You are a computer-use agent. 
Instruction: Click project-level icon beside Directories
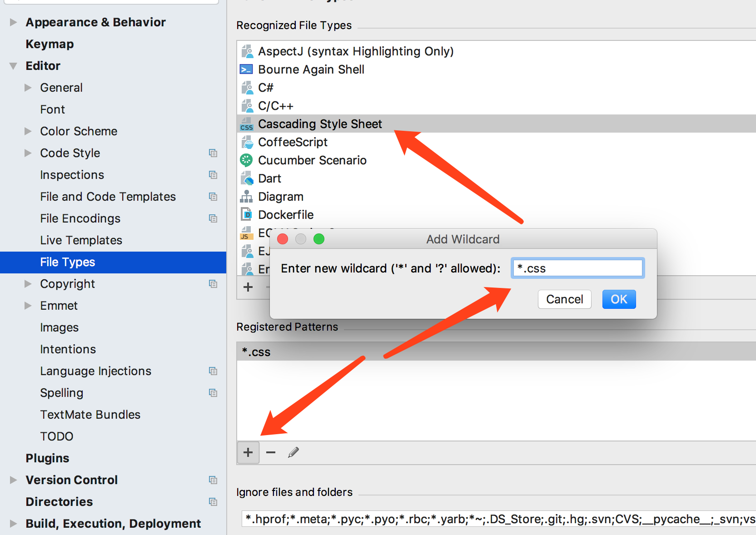[x=213, y=502]
